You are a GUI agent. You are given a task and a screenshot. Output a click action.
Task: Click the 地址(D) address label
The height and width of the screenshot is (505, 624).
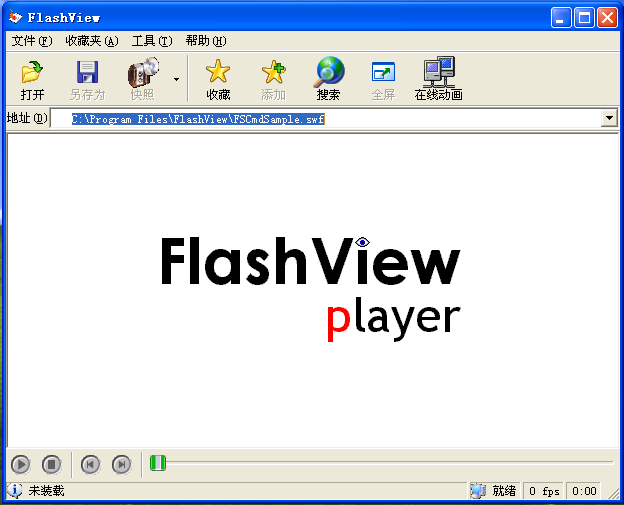point(27,118)
